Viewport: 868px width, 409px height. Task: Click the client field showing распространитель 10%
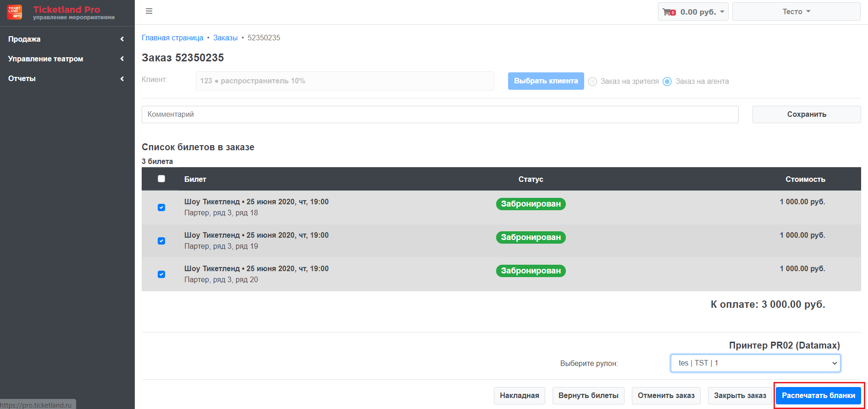(345, 81)
